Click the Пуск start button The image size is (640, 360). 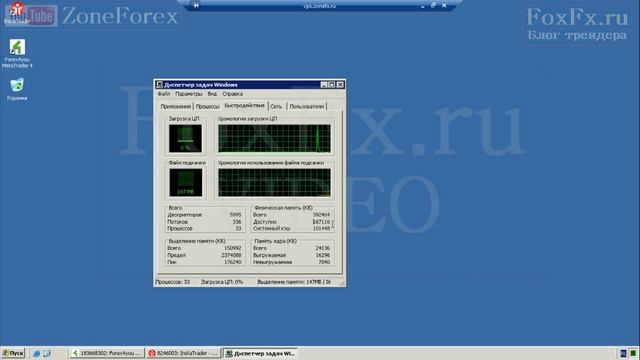[x=13, y=353]
